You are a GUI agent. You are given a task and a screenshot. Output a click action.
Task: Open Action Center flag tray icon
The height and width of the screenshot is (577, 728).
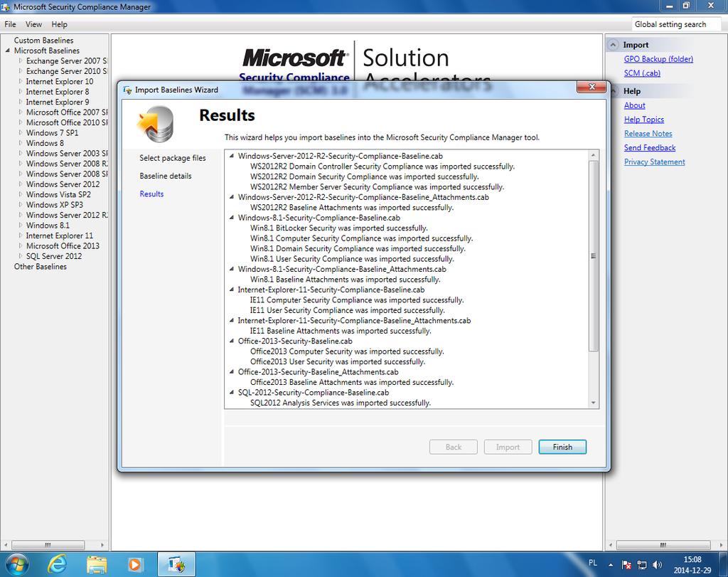[x=626, y=565]
